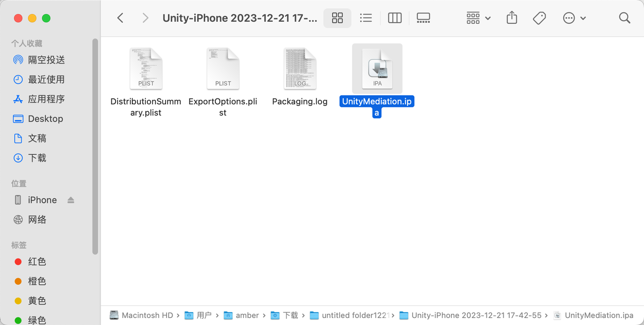Select Packaging.log file icon
Viewport: 644px width, 325px height.
(300, 69)
